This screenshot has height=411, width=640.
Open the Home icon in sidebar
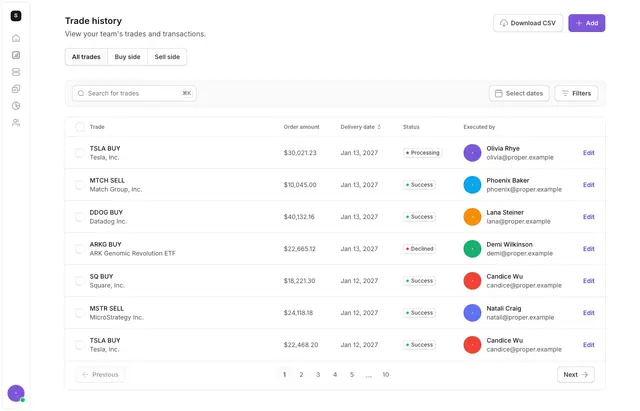point(16,38)
